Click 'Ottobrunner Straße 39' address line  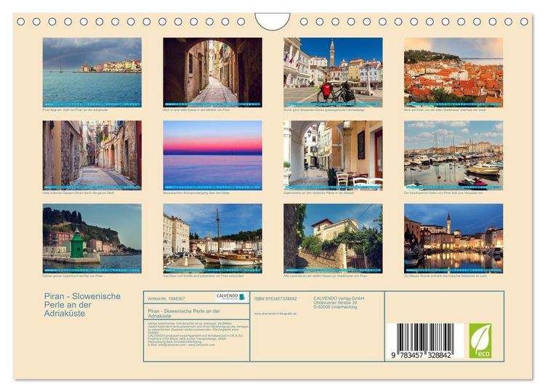335,303
